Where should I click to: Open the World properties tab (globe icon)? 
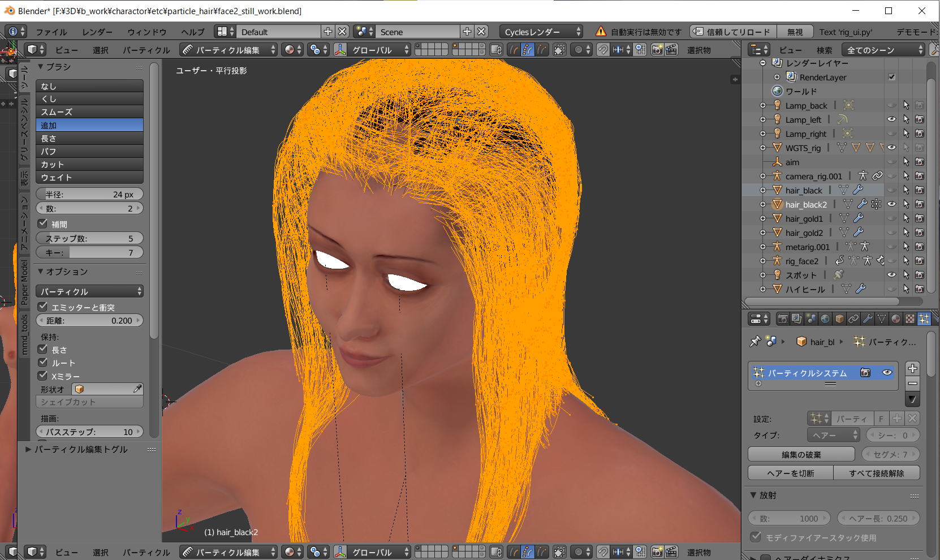[825, 319]
